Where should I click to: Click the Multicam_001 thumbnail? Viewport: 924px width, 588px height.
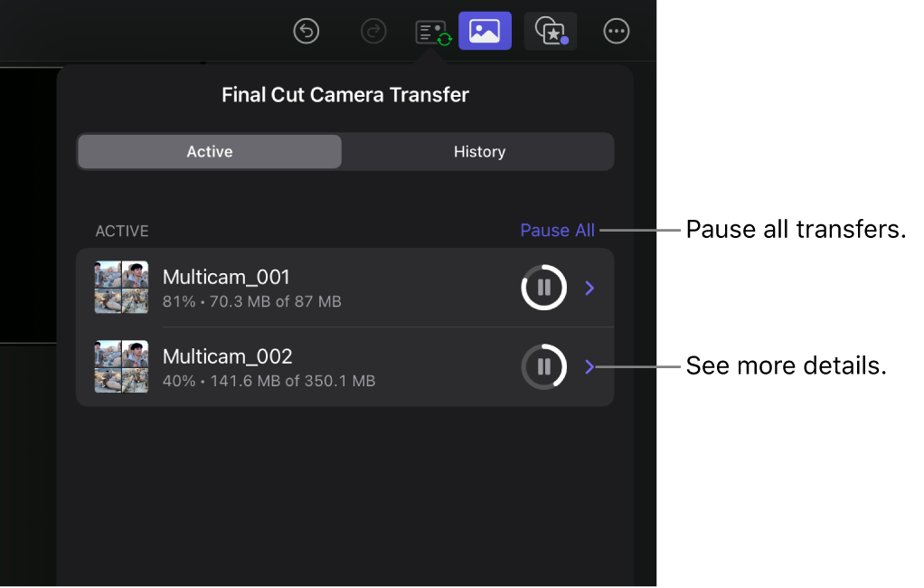tap(121, 288)
